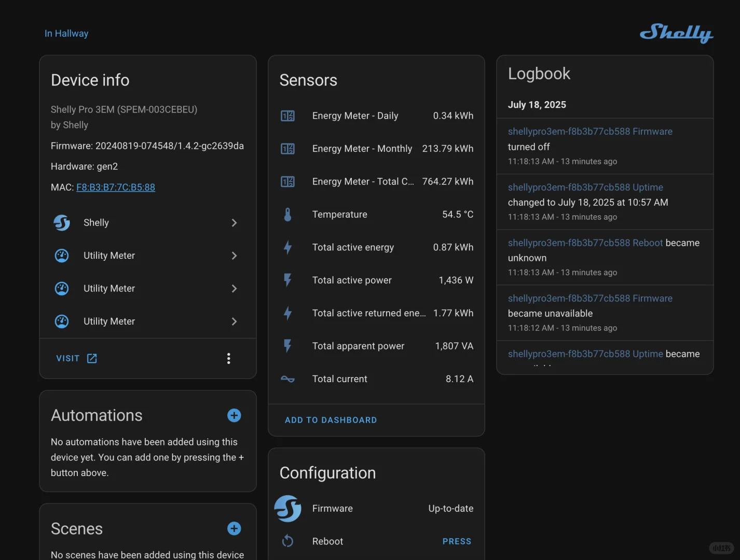Open the Firmware link in the 'became unavailable' entry
Screen dimensions: 740x560
(x=590, y=298)
